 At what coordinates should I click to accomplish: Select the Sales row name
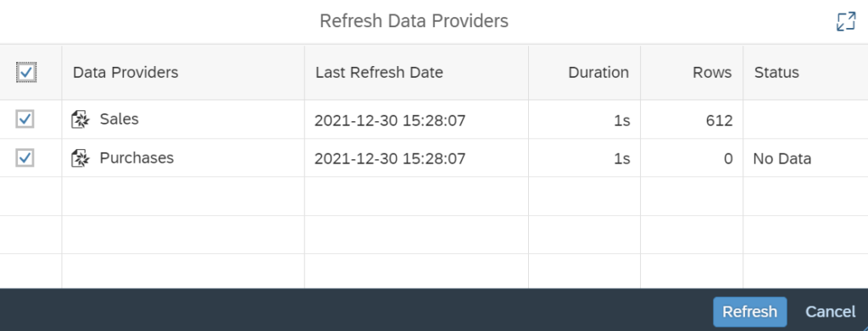point(119,119)
